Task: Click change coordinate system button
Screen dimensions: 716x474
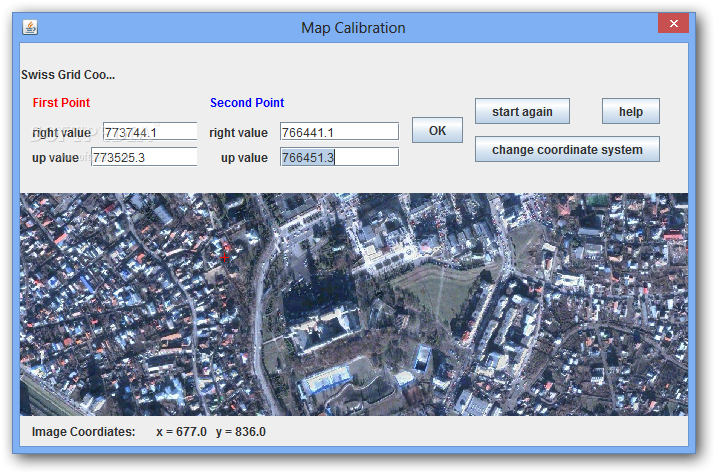Action: [x=567, y=150]
